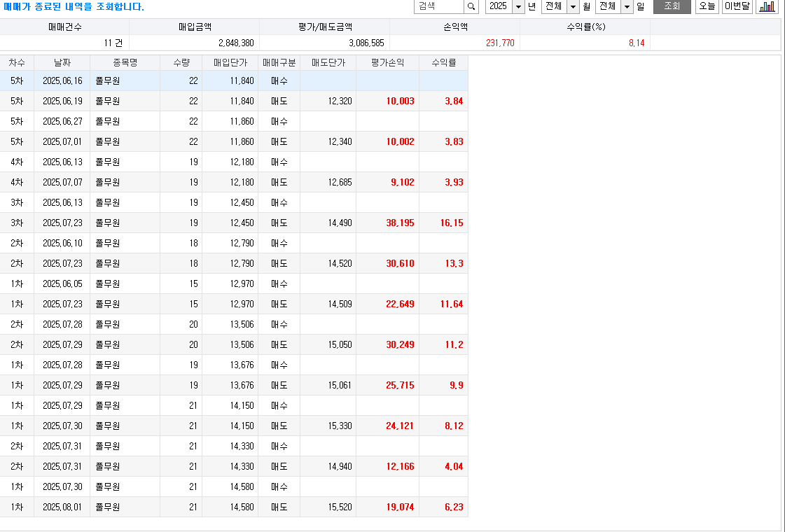
Task: Click the 9,102 profit value
Action: click(x=403, y=182)
